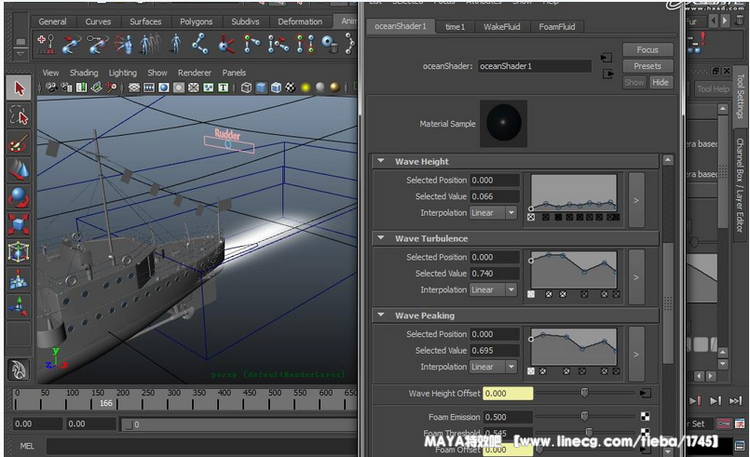Image resolution: width=750 pixels, height=457 pixels.
Task: Click the output connection icon below oceanShader
Action: (x=608, y=74)
